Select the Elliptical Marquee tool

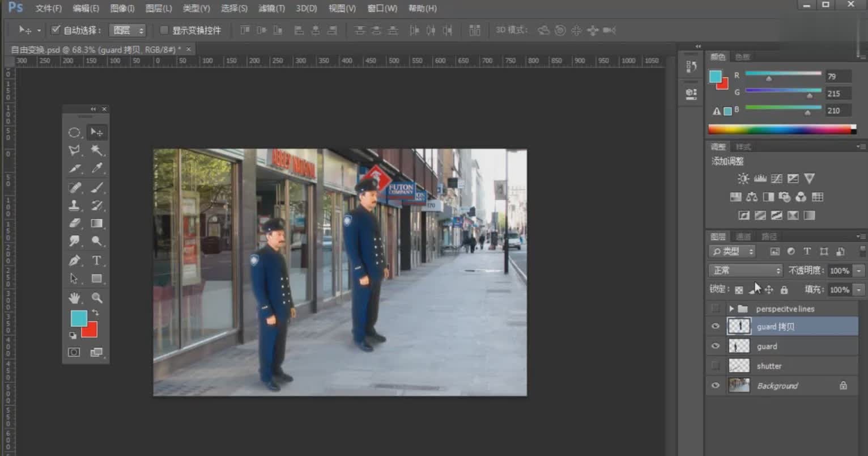pyautogui.click(x=74, y=133)
